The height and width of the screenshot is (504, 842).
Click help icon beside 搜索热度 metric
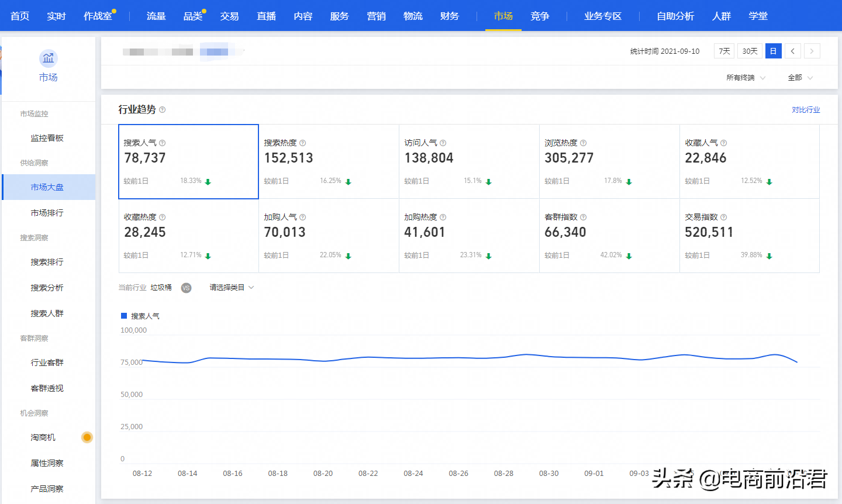pyautogui.click(x=303, y=143)
